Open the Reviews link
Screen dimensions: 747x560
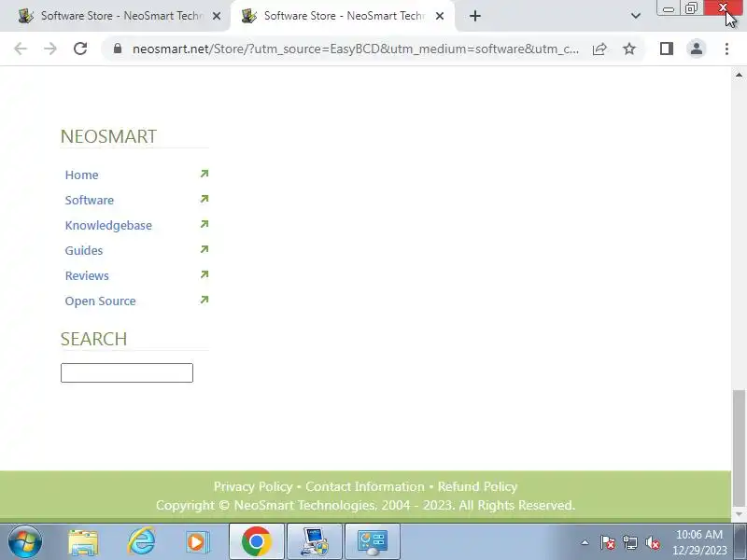point(87,275)
